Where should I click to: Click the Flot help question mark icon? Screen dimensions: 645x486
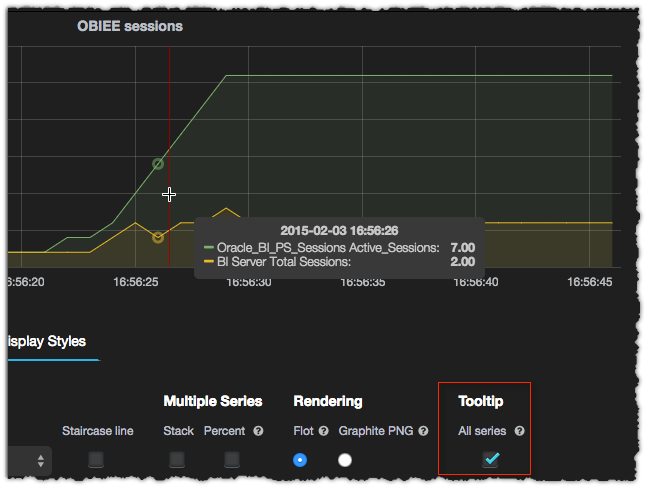click(x=324, y=431)
